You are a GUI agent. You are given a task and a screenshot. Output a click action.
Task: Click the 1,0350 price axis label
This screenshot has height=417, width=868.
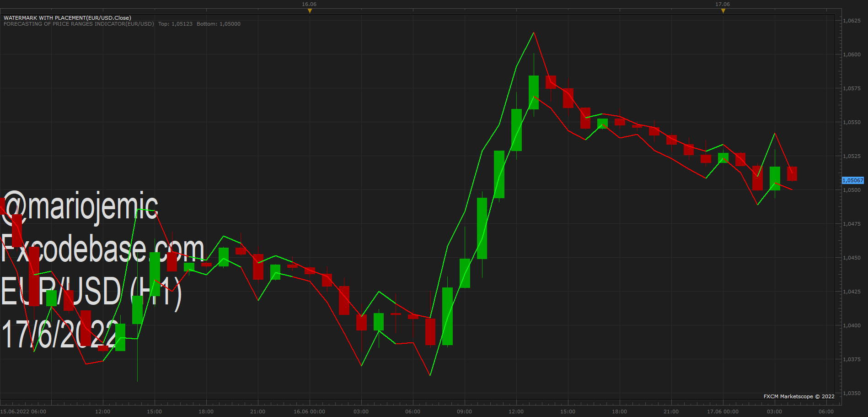coord(852,393)
